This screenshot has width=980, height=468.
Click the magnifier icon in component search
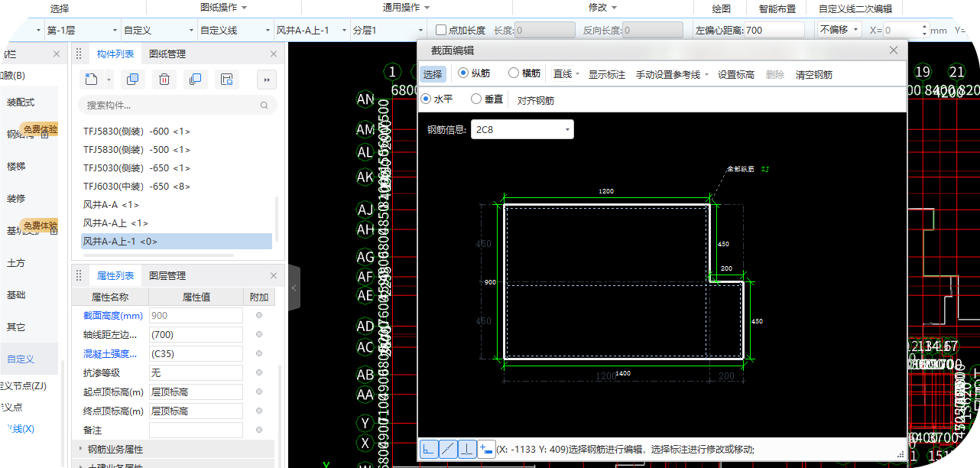click(x=264, y=105)
